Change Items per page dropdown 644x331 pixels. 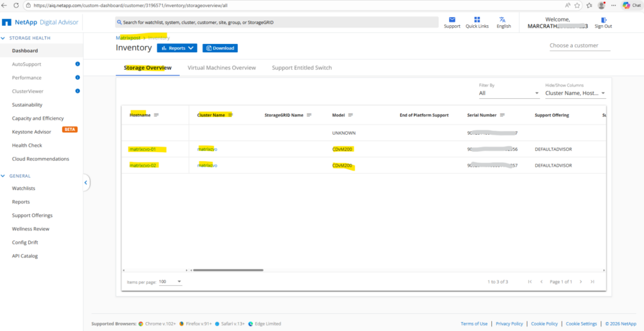170,281
